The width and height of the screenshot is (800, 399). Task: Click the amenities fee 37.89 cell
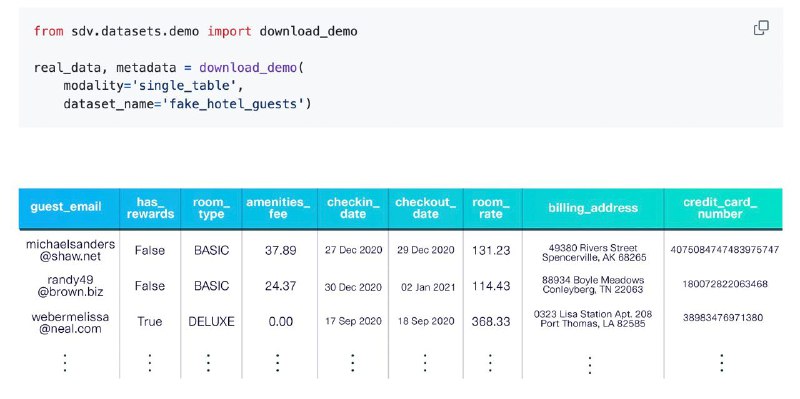tap(280, 251)
